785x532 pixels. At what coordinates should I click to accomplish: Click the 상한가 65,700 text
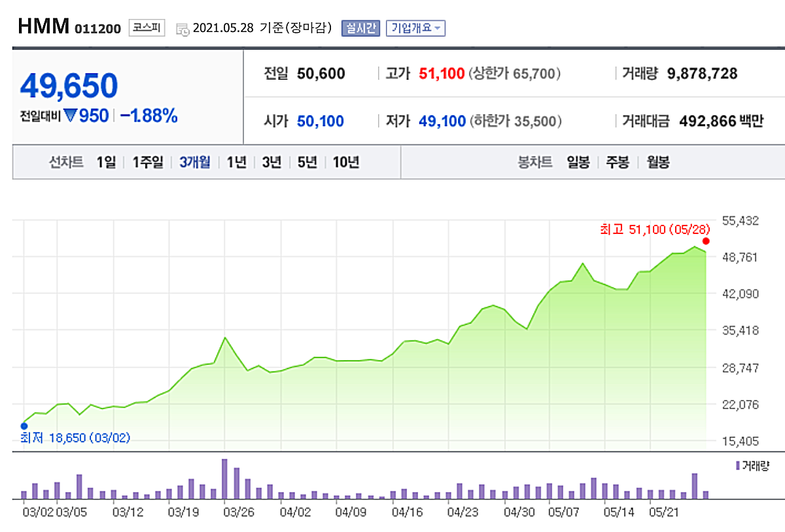[515, 74]
